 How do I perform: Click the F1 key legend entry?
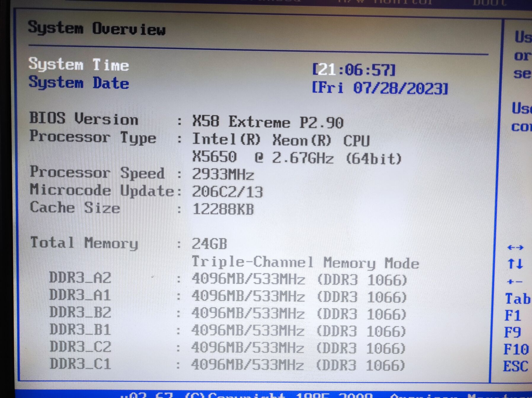(x=513, y=316)
